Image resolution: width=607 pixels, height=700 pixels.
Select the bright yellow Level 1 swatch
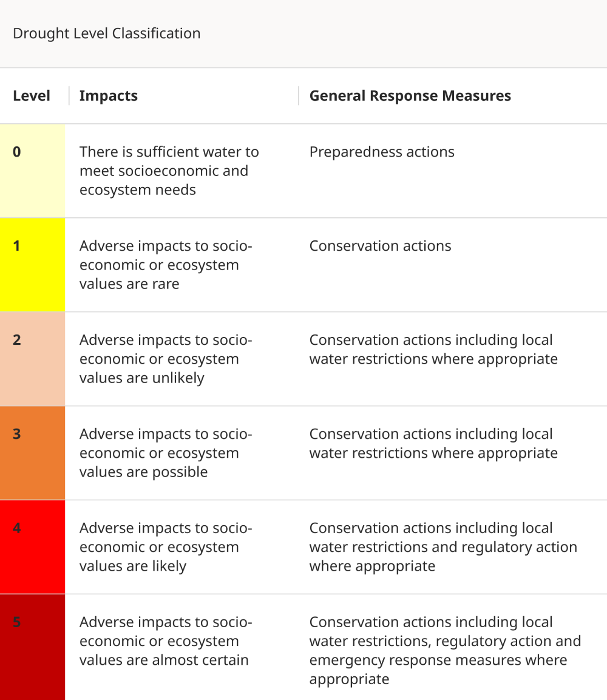[32, 265]
